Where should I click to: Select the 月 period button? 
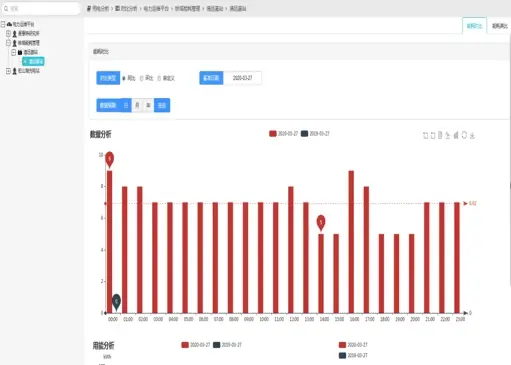[137, 105]
